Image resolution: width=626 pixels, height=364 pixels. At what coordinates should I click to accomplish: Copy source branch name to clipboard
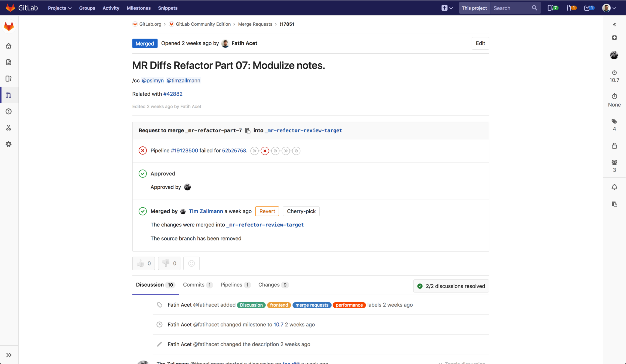(248, 131)
